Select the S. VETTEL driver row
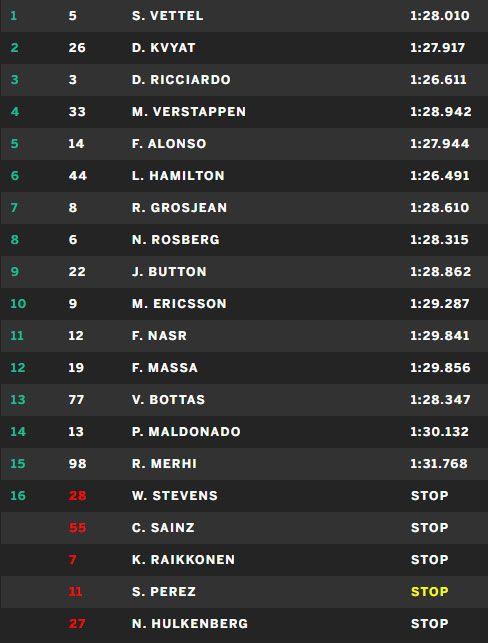This screenshot has width=488, height=643. click(x=244, y=16)
